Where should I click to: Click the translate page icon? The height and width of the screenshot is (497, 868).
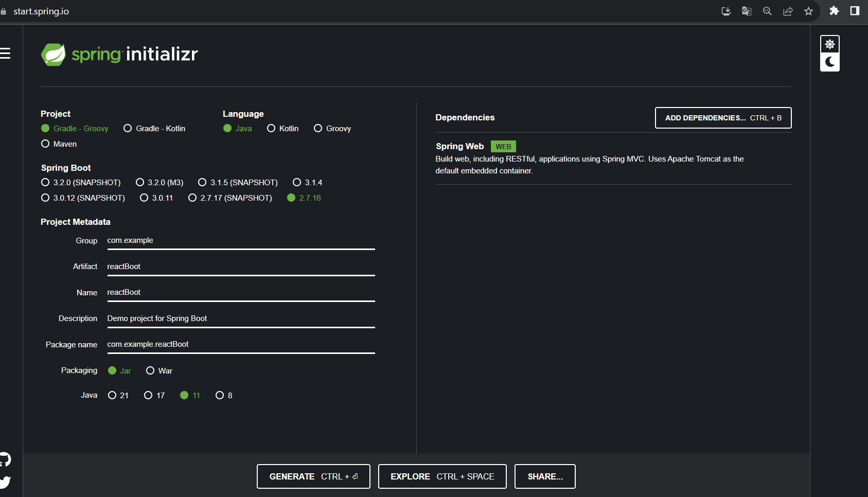pyautogui.click(x=747, y=11)
